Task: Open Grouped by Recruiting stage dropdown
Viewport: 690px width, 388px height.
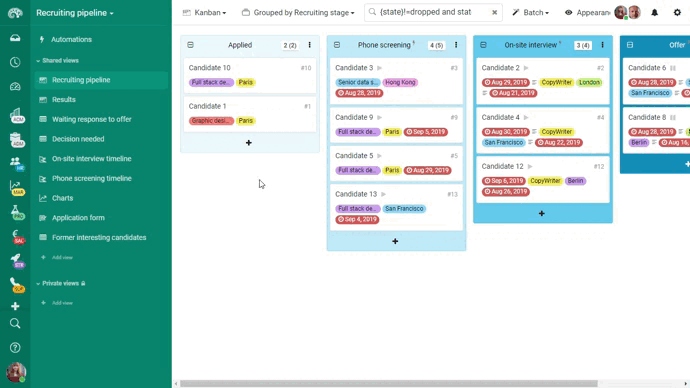Action: click(x=298, y=13)
